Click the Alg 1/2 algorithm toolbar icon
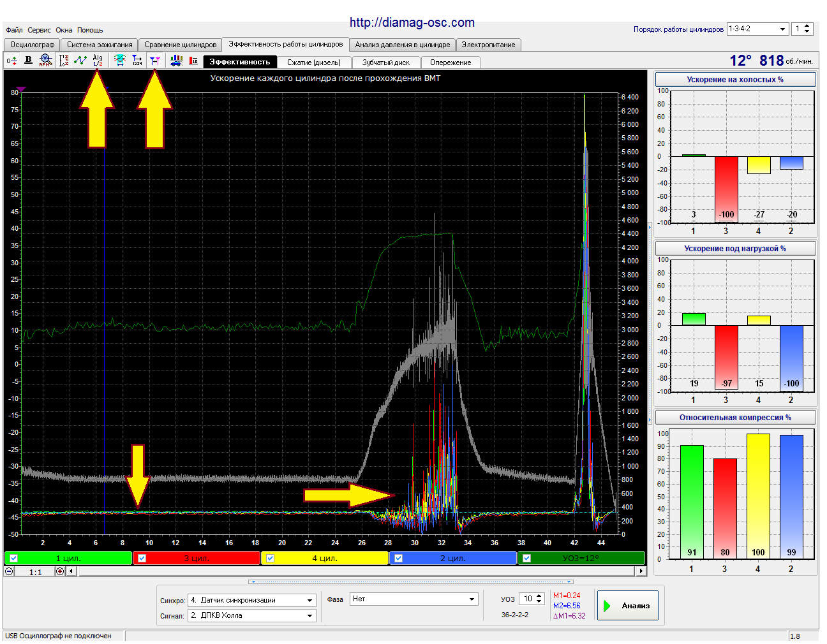The width and height of the screenshot is (827, 644). click(x=98, y=61)
